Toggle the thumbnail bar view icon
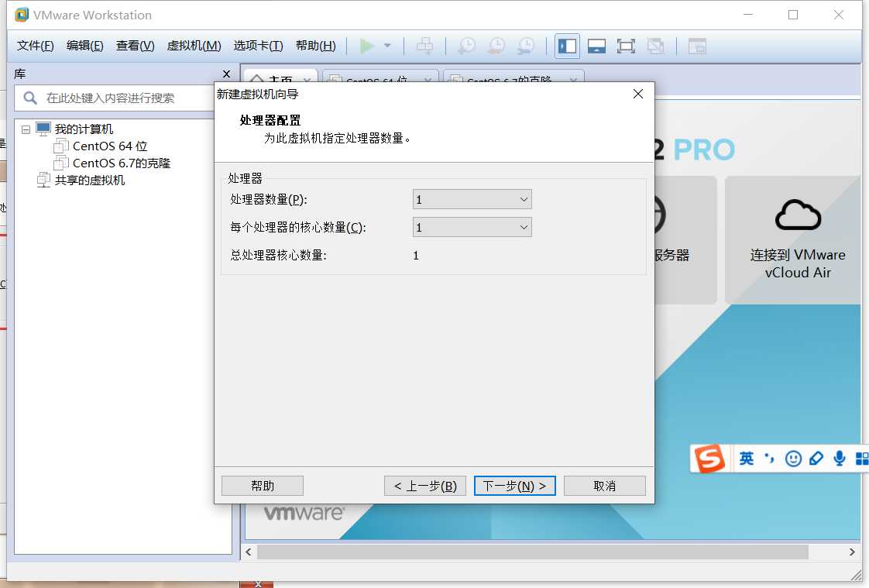Screen dimensions: 869x588 (x=596, y=46)
